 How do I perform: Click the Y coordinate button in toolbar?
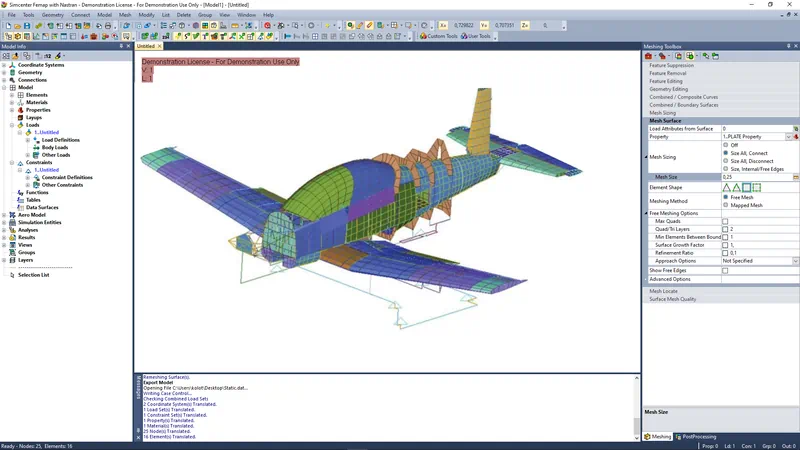click(484, 26)
